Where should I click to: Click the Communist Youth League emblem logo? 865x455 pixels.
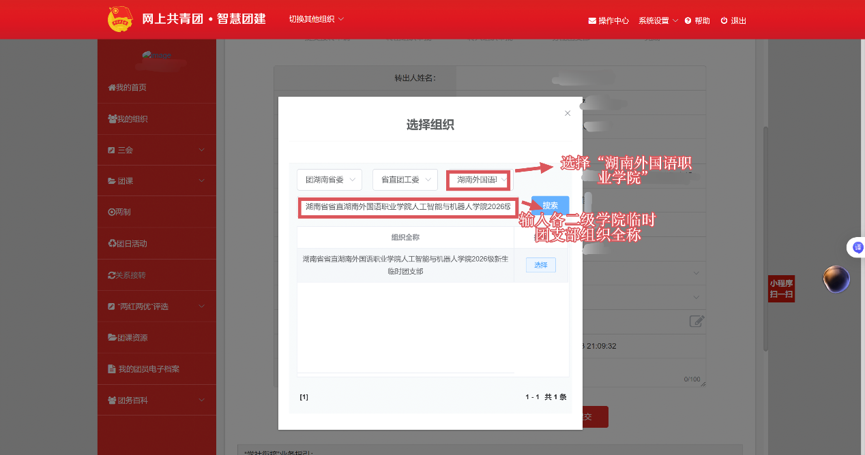pyautogui.click(x=120, y=19)
